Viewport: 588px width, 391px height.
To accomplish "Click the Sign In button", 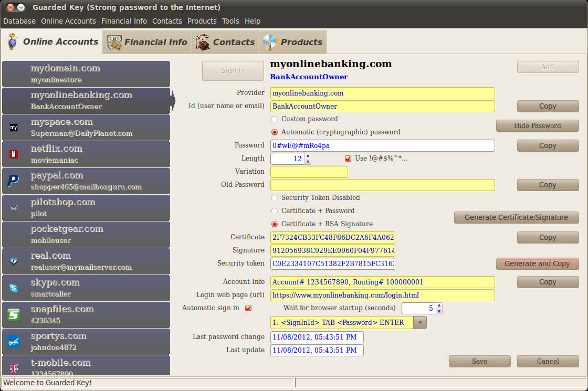I will coord(233,70).
